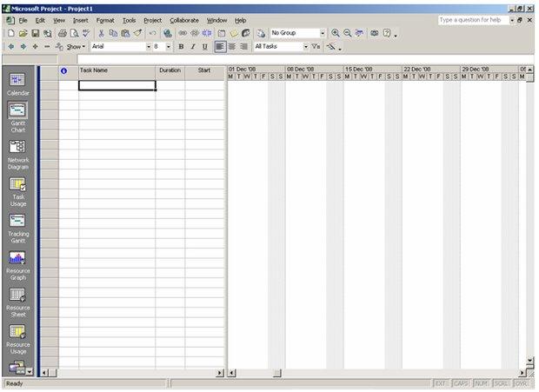Open the Resource Sheet view

17,295
